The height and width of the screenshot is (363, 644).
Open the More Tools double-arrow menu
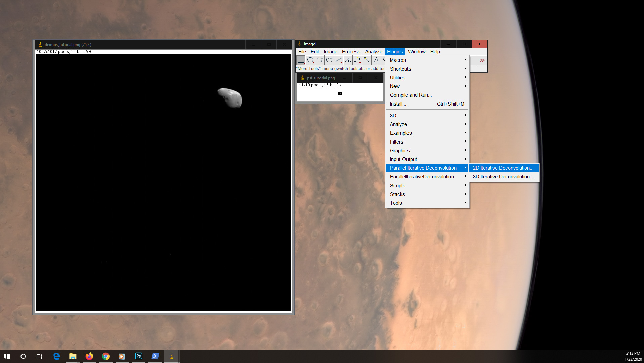(482, 60)
